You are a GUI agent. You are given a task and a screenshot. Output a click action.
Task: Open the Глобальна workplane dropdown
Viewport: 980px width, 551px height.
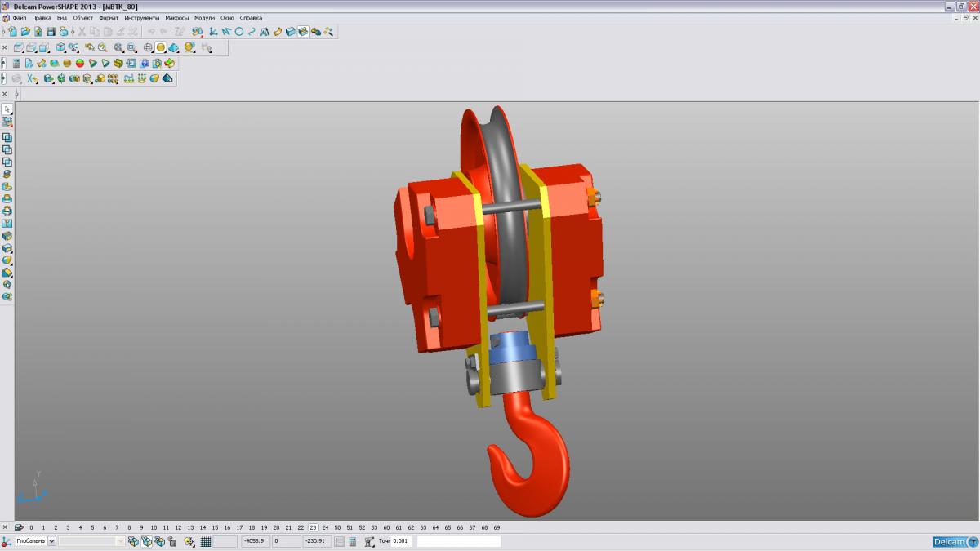[x=51, y=541]
